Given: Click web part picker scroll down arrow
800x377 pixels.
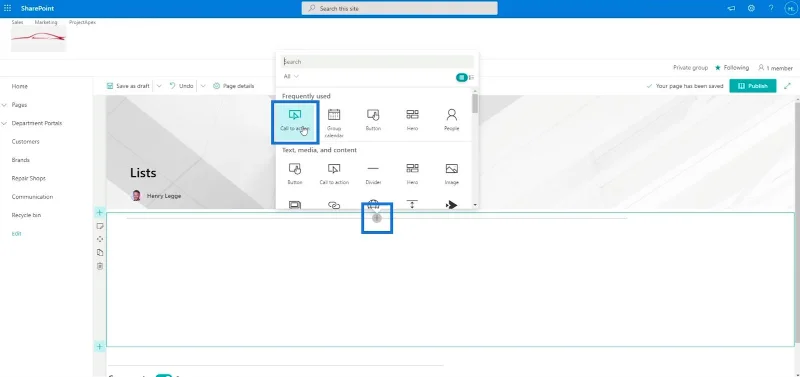Looking at the screenshot, I should pos(475,205).
